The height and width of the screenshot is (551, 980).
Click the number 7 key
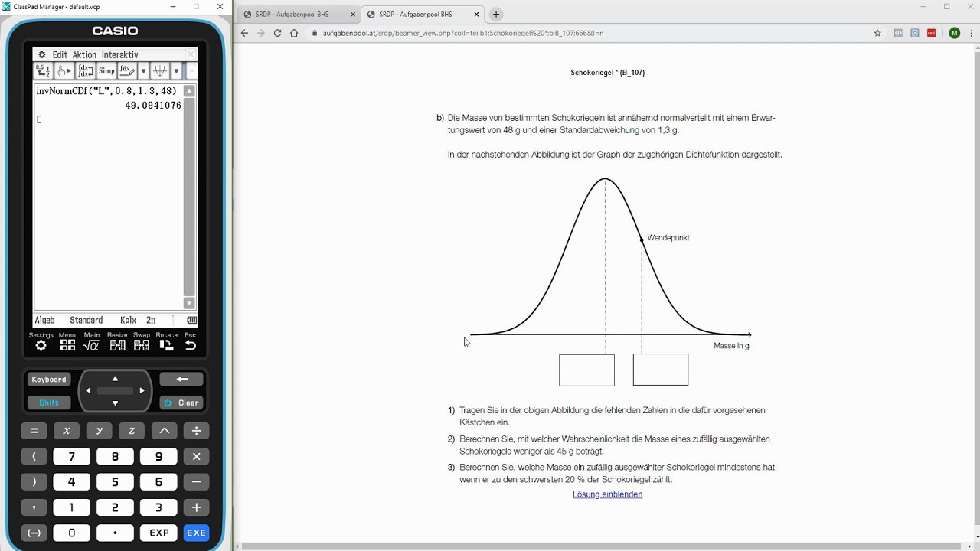tap(72, 457)
